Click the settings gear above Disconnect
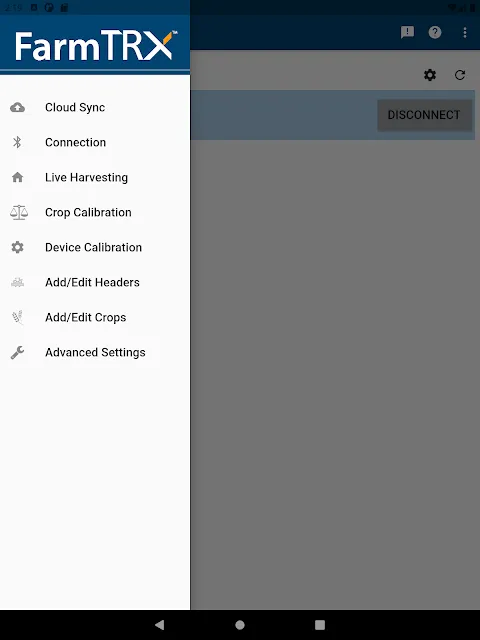This screenshot has height=640, width=480. pyautogui.click(x=430, y=75)
